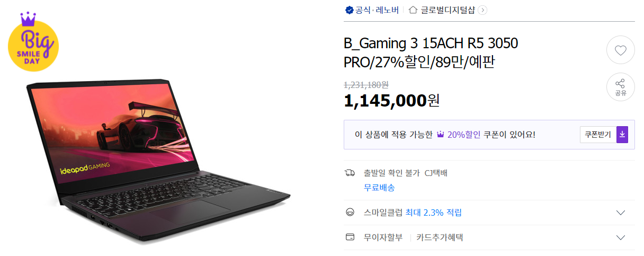
Task: Click the coupon download arrow icon
Action: pyautogui.click(x=622, y=135)
